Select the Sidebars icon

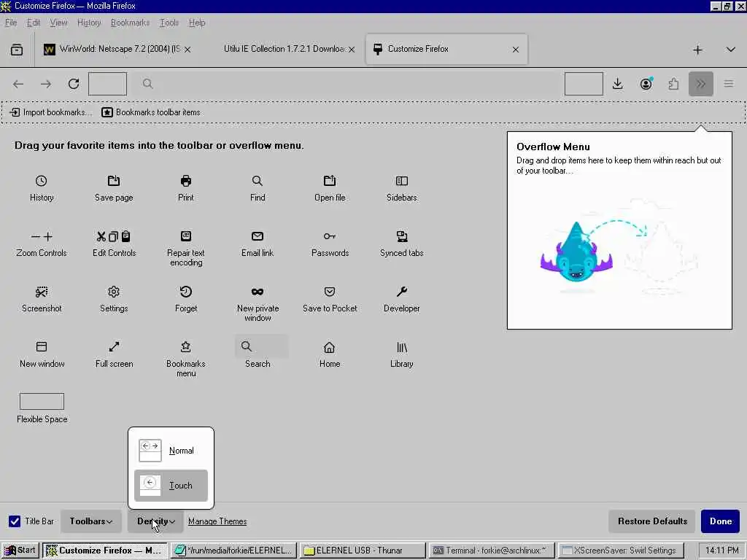(402, 181)
